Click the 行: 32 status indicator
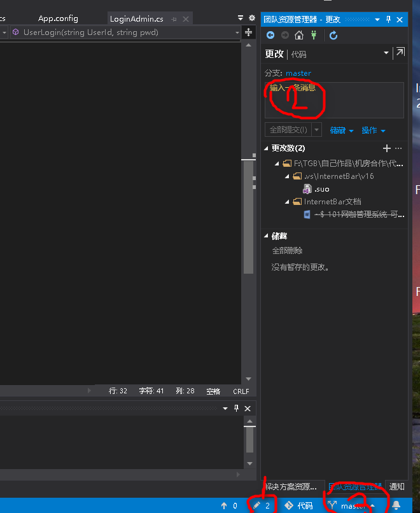Viewport: 420px width, 513px height. pos(118,391)
